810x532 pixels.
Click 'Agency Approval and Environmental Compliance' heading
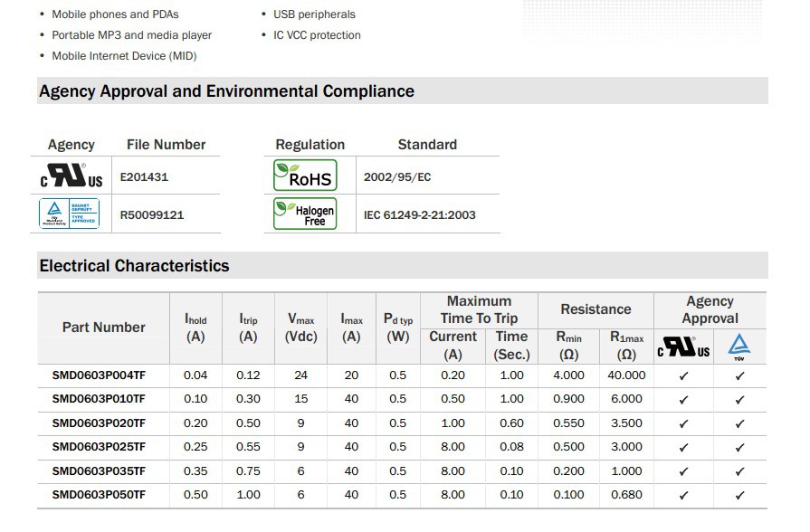[227, 91]
